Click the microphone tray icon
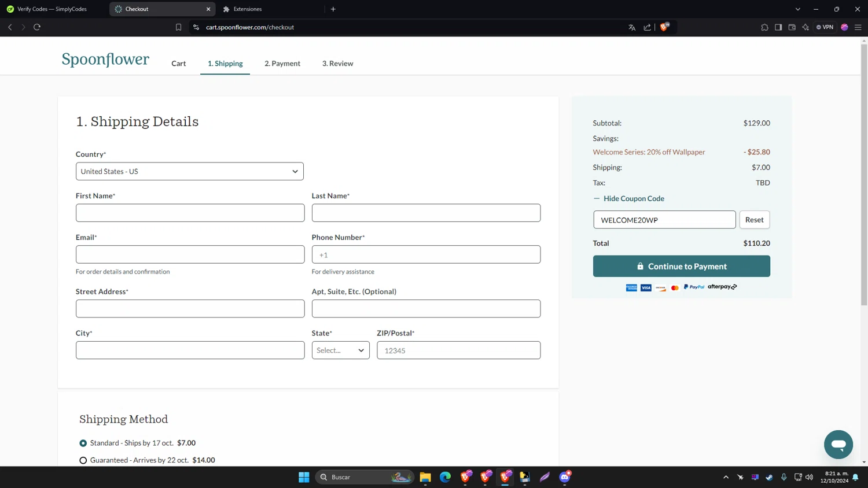The width and height of the screenshot is (868, 488). (784, 477)
